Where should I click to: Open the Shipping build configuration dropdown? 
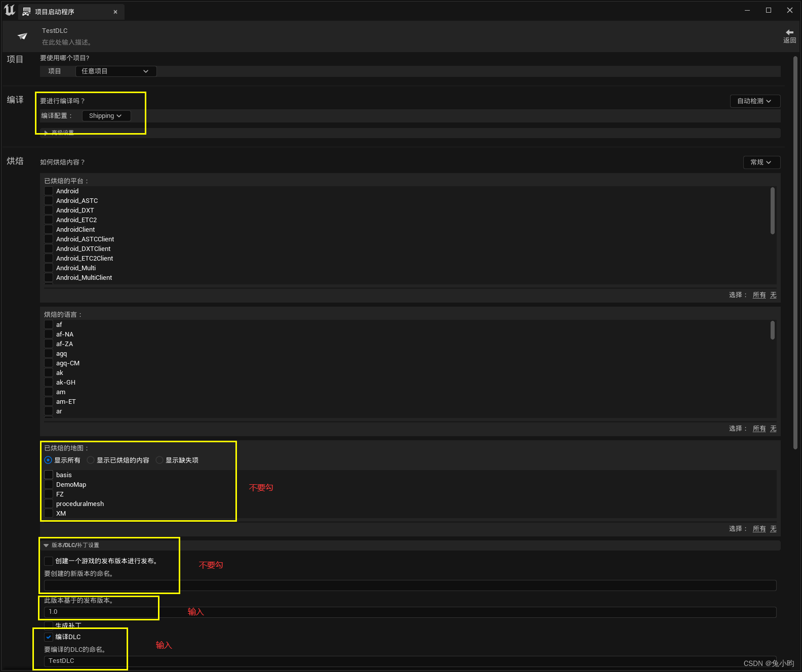point(106,116)
